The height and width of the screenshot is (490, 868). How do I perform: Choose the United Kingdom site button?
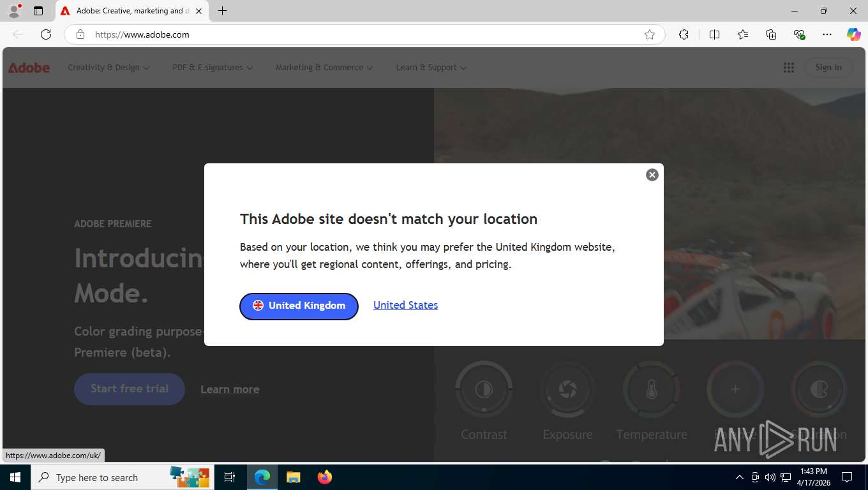pyautogui.click(x=299, y=306)
